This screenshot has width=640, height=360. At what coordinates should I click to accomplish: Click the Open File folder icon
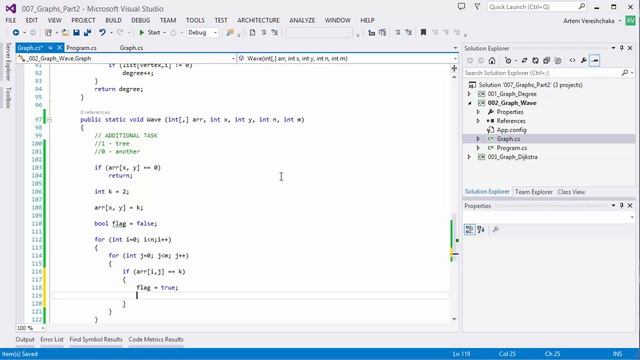click(65, 33)
